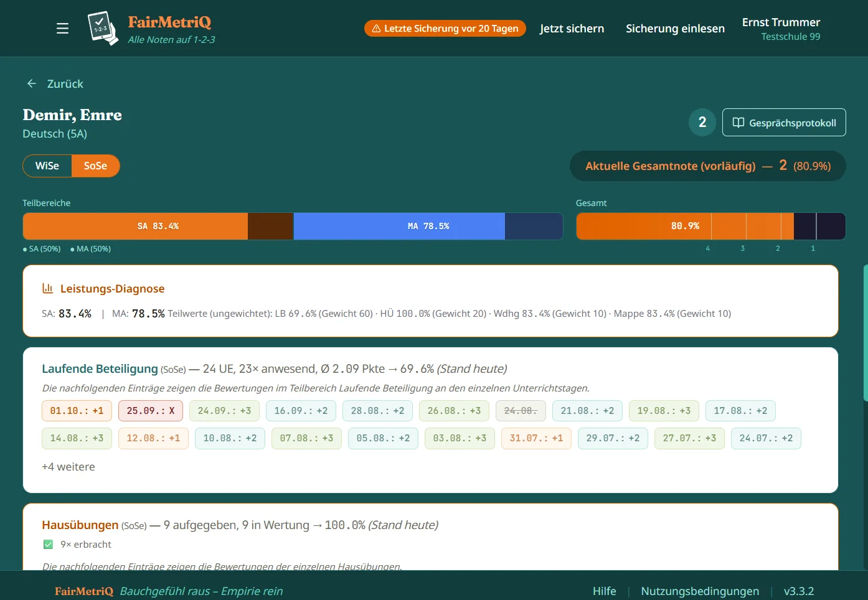Viewport: 868px width, 600px height.
Task: Click the Aktuelle Gesamtnote (vorläufig) pill
Action: pos(708,166)
